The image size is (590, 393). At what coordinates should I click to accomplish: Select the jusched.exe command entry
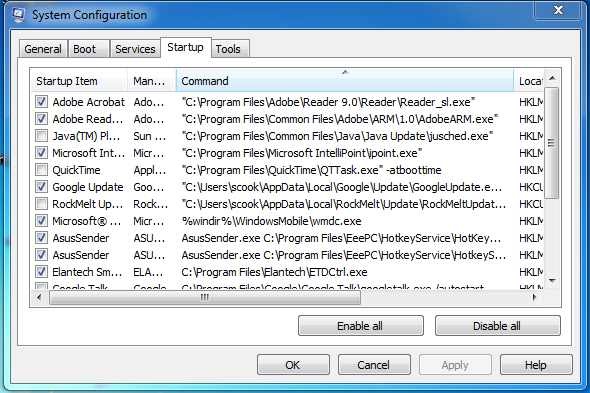click(337, 136)
